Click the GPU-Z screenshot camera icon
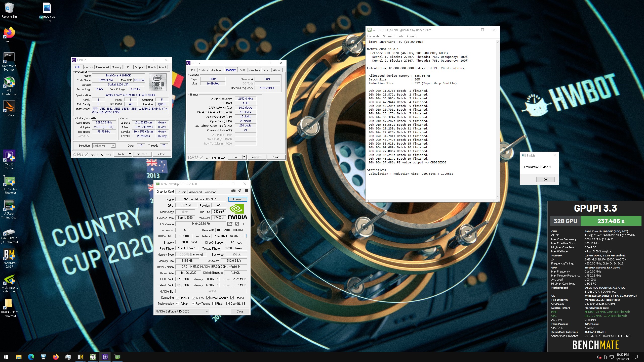 (x=233, y=191)
